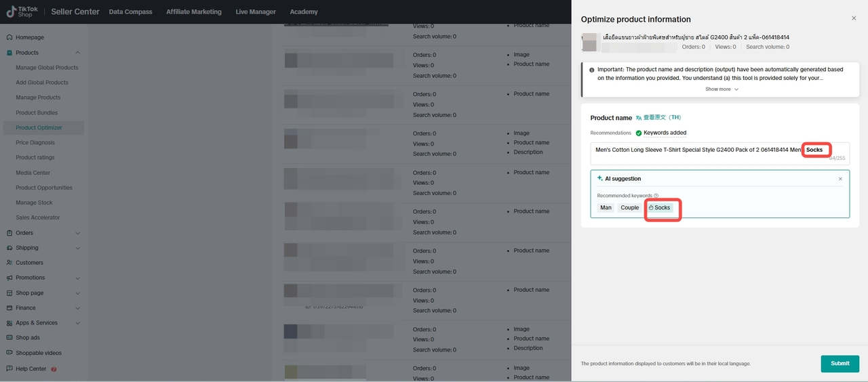Click the Help Center notification badge
The width and height of the screenshot is (868, 382).
click(54, 369)
